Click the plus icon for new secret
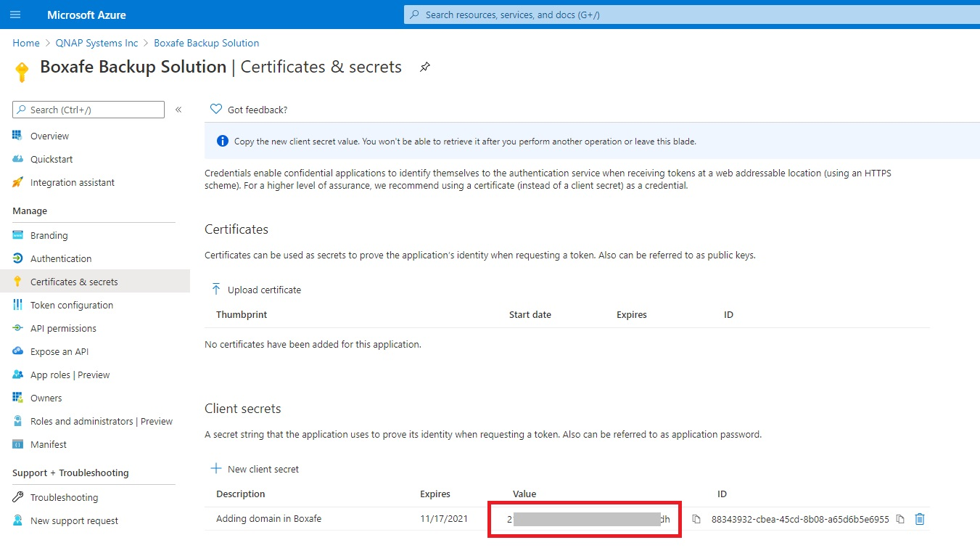This screenshot has width=980, height=548. click(x=215, y=469)
